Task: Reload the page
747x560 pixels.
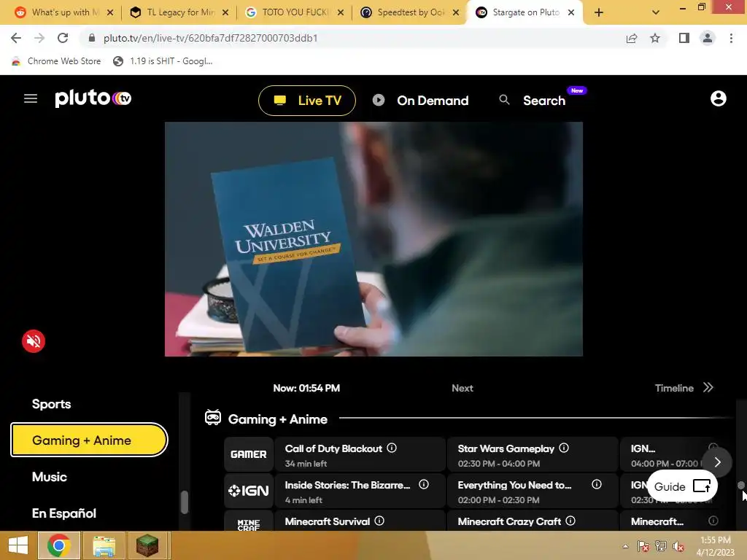Action: [63, 38]
